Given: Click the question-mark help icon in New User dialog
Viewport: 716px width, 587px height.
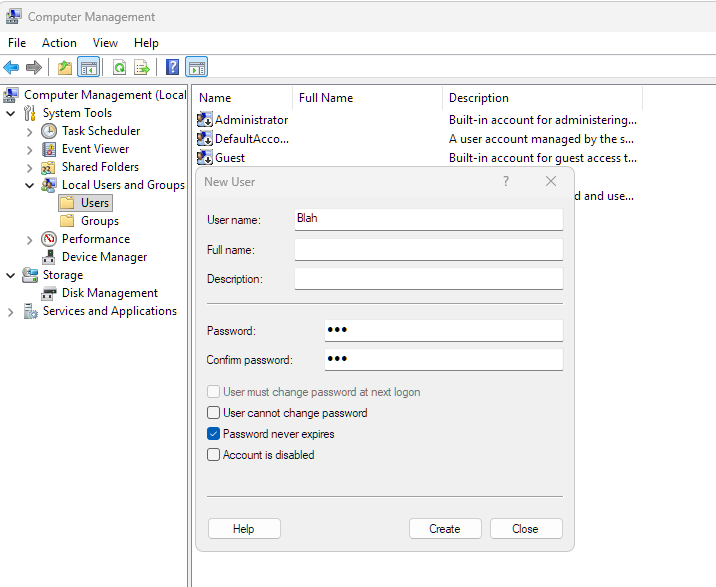Looking at the screenshot, I should 505,181.
